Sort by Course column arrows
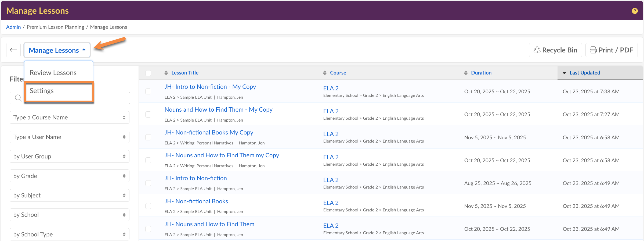This screenshot has width=644, height=241. pos(325,73)
